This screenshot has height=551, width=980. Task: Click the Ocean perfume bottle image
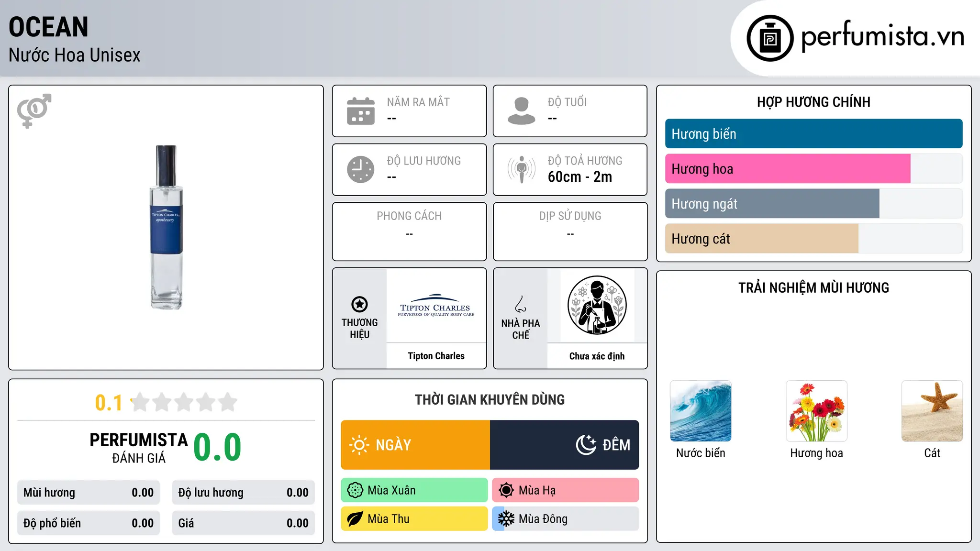pyautogui.click(x=166, y=227)
